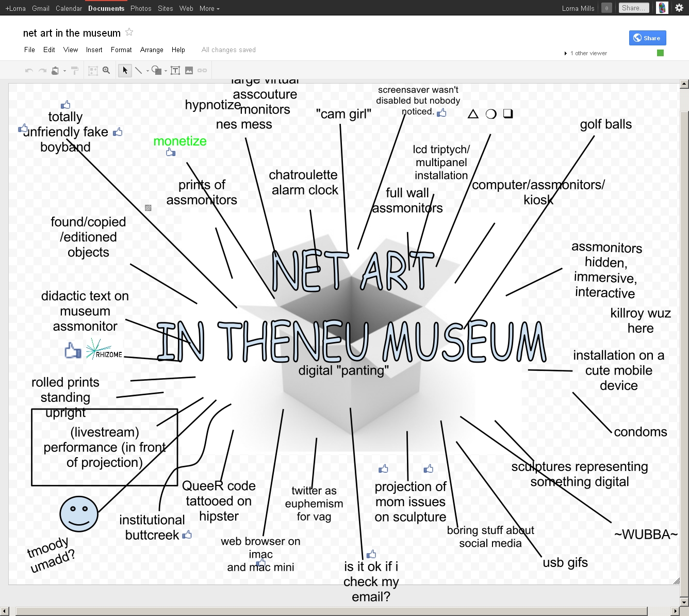Screen dimensions: 689x616
Task: Select the usb gifs text
Action: [x=565, y=563]
